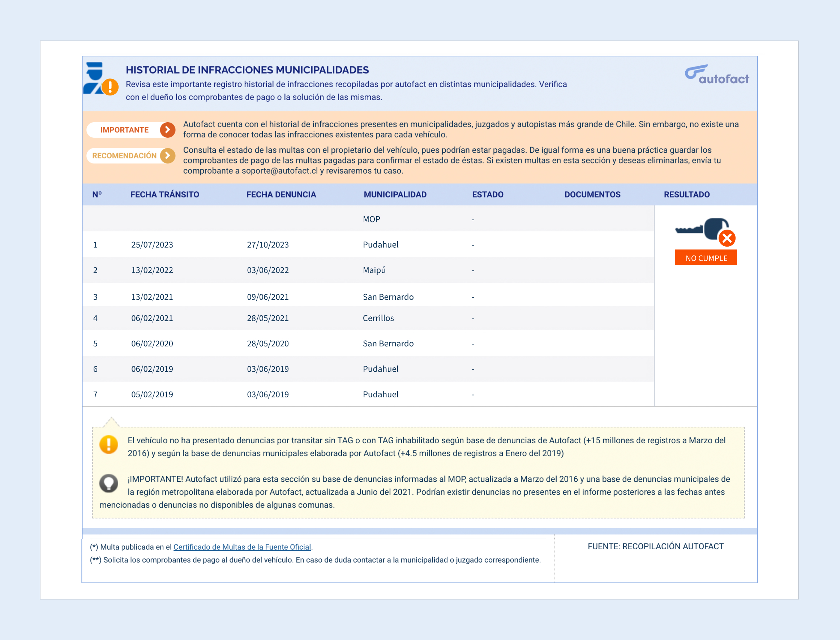Screen dimensions: 840x640
Task: Click the ESTADO column header
Action: point(487,195)
